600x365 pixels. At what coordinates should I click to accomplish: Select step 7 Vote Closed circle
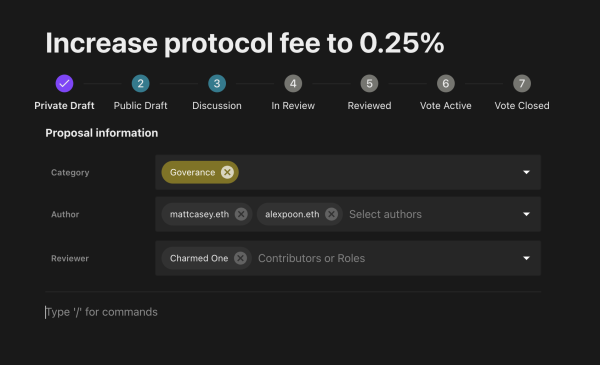522,83
